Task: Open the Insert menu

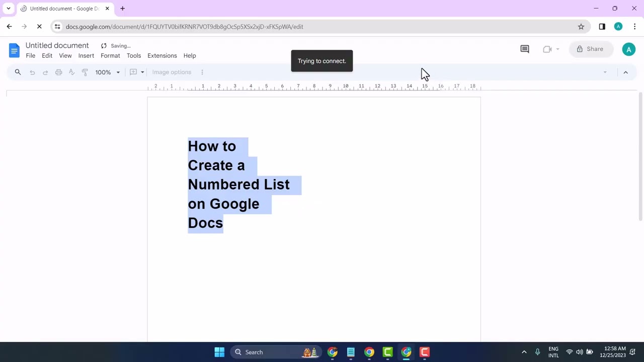Action: (86, 56)
